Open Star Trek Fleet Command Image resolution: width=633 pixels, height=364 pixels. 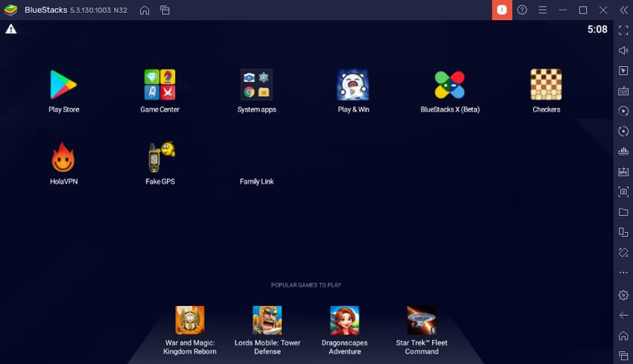422,320
